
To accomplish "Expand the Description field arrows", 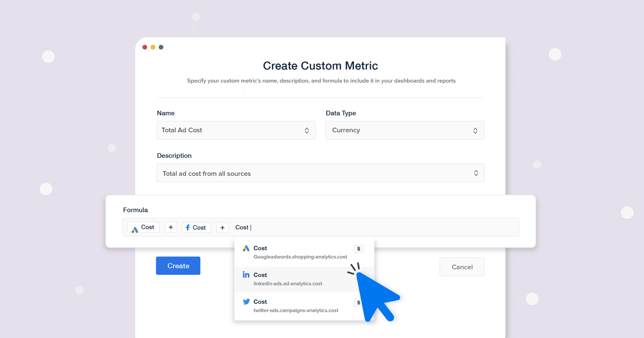I will click(x=476, y=173).
